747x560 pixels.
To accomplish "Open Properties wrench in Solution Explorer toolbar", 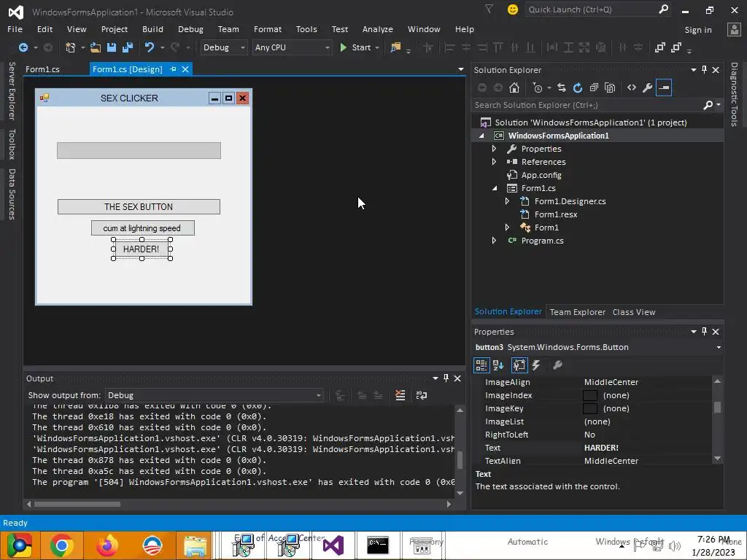I will pos(648,87).
